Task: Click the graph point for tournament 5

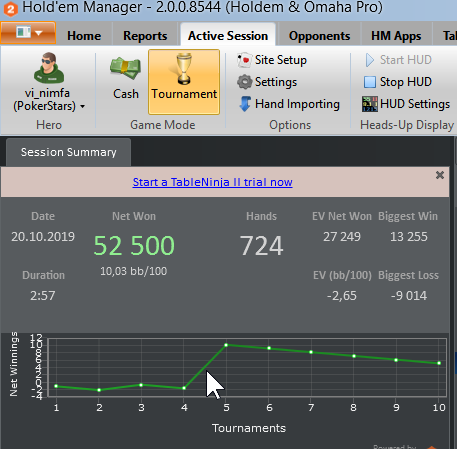Action: 226,345
